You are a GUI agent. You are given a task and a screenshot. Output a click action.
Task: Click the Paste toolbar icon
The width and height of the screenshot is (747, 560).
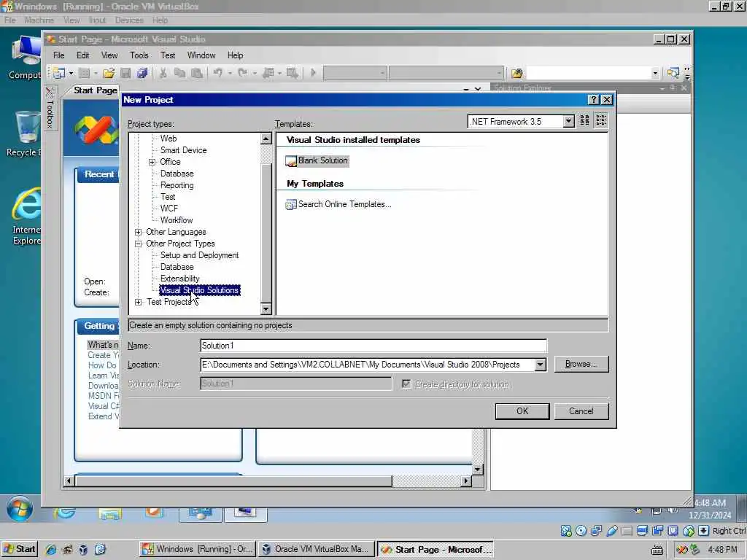196,73
